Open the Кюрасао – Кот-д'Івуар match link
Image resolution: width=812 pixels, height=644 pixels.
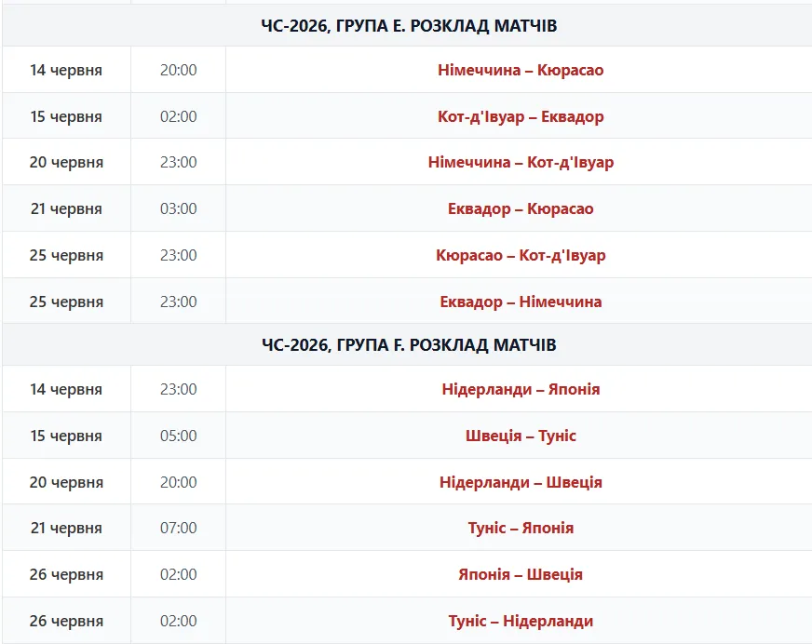[x=521, y=255]
